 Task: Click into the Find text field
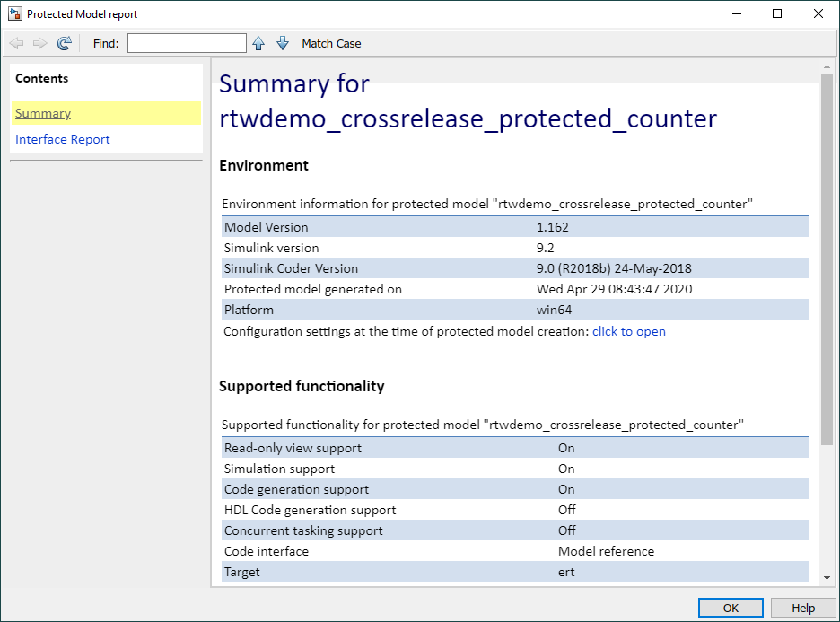point(187,43)
